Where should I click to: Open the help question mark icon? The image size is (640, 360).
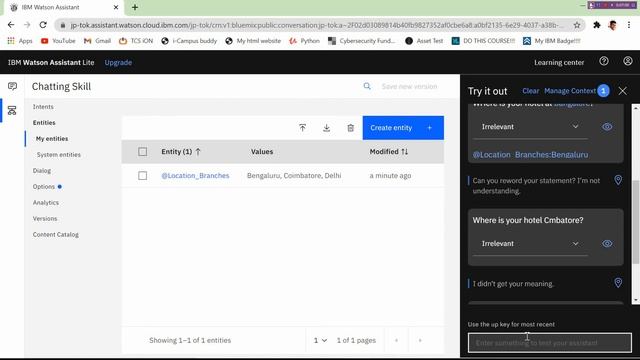coord(604,61)
